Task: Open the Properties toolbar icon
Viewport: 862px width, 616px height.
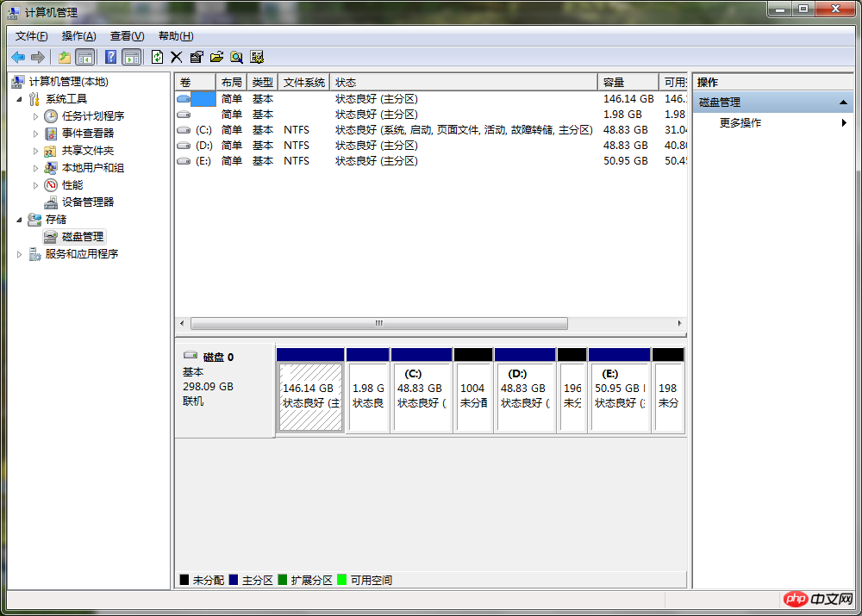Action: coord(197,57)
